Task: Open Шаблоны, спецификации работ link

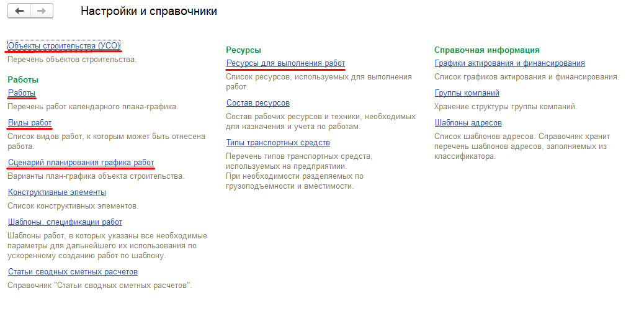Action: click(65, 222)
